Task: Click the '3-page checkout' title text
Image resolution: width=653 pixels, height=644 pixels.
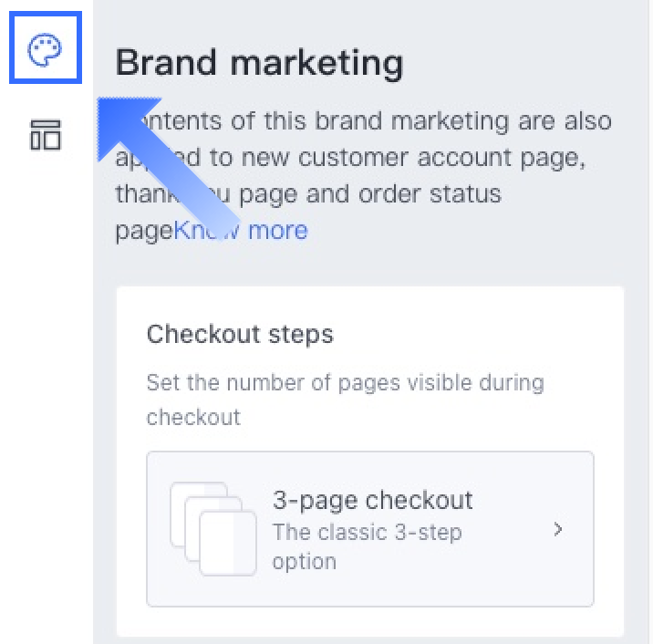Action: coord(373,500)
